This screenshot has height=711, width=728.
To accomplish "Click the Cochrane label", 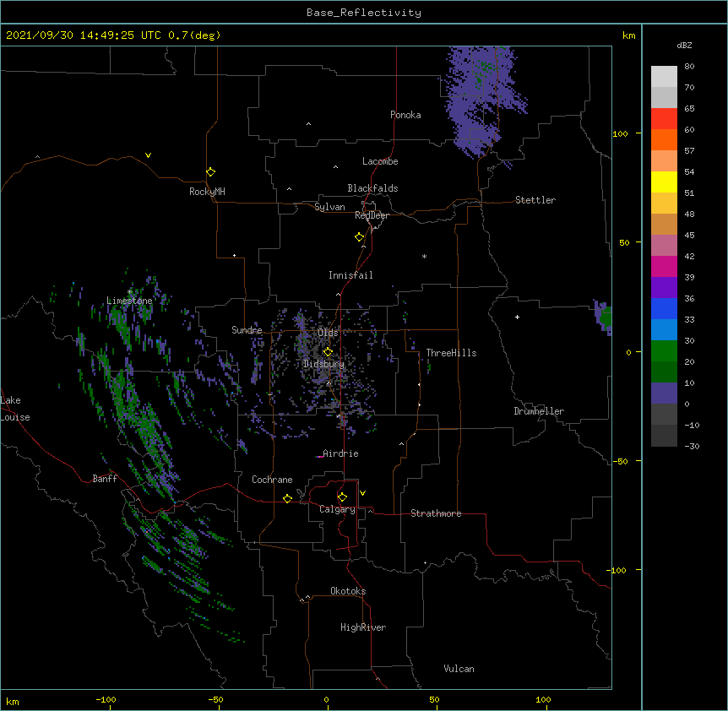I will 272,480.
